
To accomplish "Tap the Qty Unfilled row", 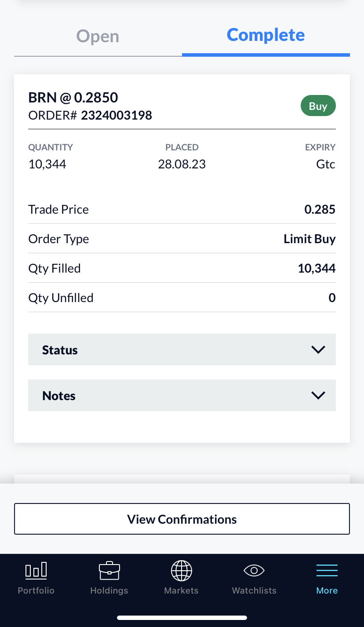I will [x=182, y=298].
